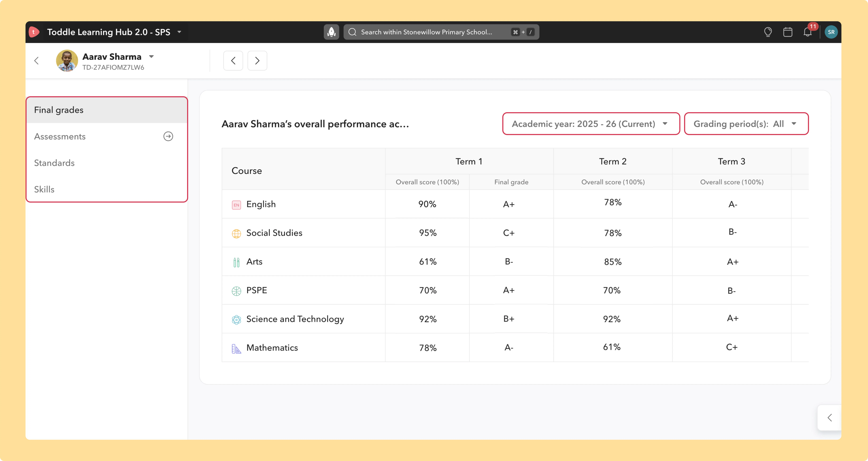Open the calendar icon in top bar
Image resolution: width=868 pixels, height=461 pixels.
pyautogui.click(x=788, y=32)
